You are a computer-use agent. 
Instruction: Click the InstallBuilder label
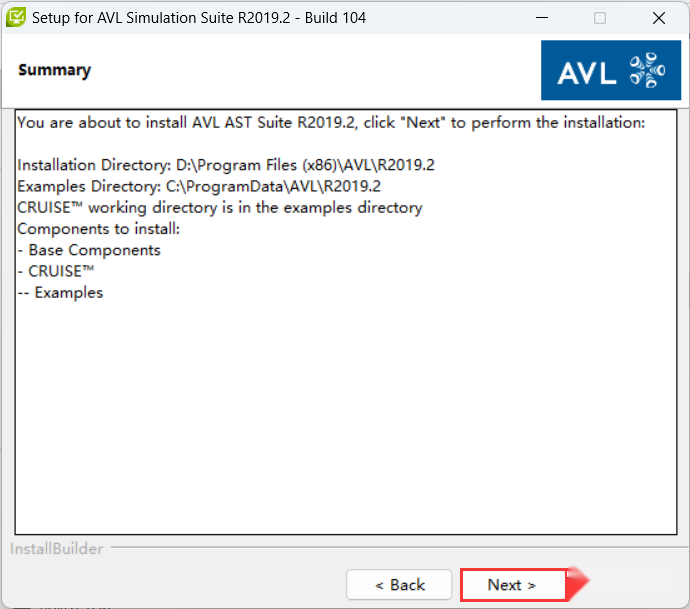click(56, 549)
